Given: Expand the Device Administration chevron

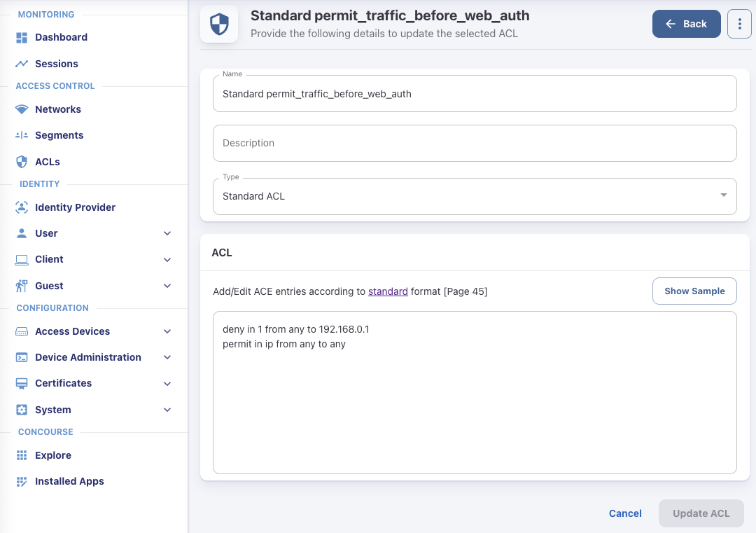Looking at the screenshot, I should pyautogui.click(x=167, y=357).
